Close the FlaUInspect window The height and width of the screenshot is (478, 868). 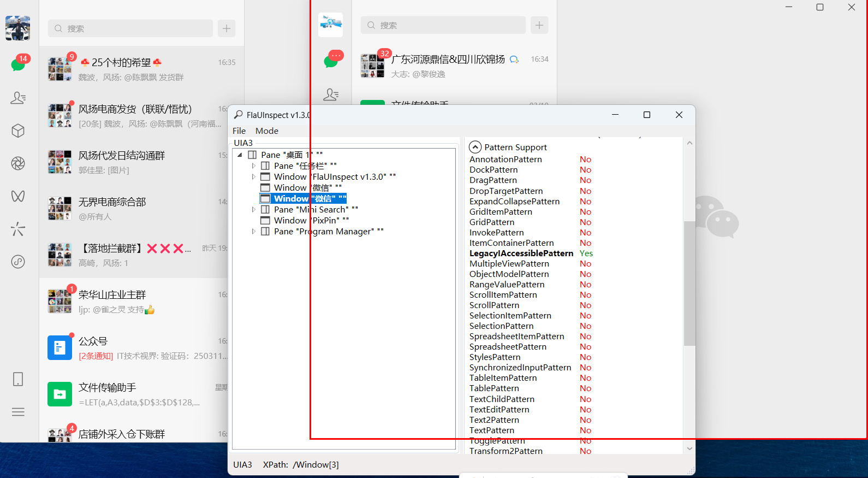(x=679, y=115)
